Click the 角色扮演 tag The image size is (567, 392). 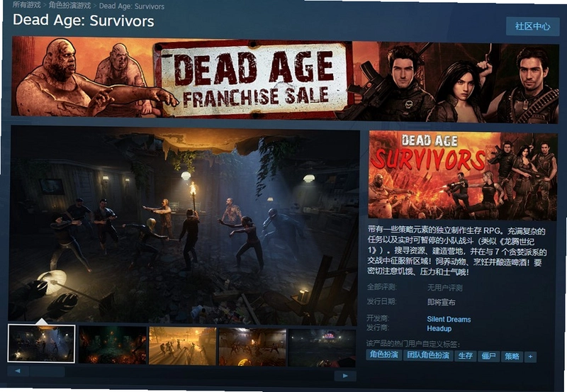point(383,354)
